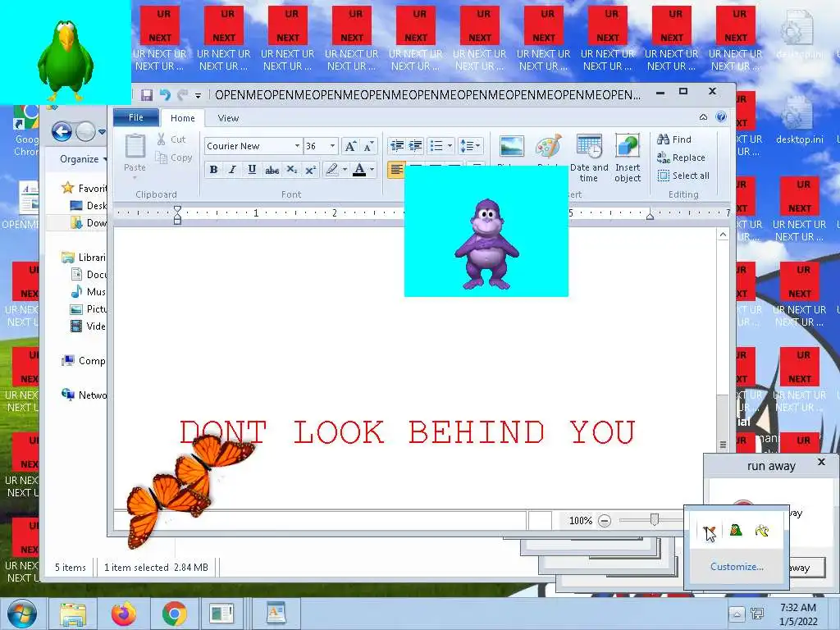
Task: Click the Insert Picture icon
Action: pyautogui.click(x=512, y=148)
